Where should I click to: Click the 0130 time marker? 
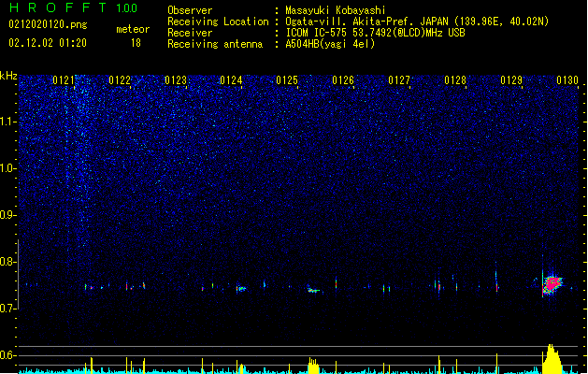tap(567, 80)
